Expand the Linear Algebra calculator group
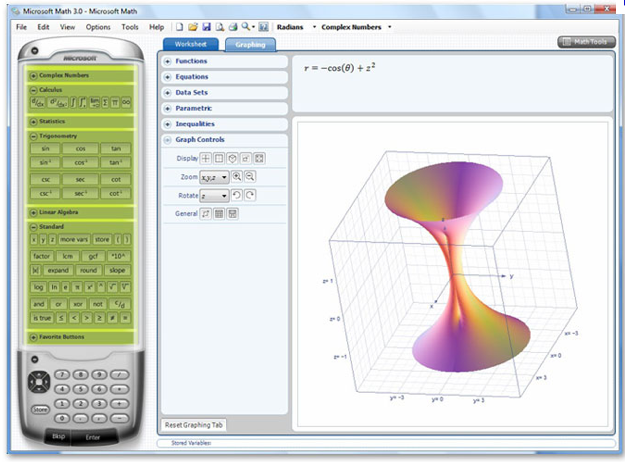Screen dimensions: 625x462 coord(33,212)
